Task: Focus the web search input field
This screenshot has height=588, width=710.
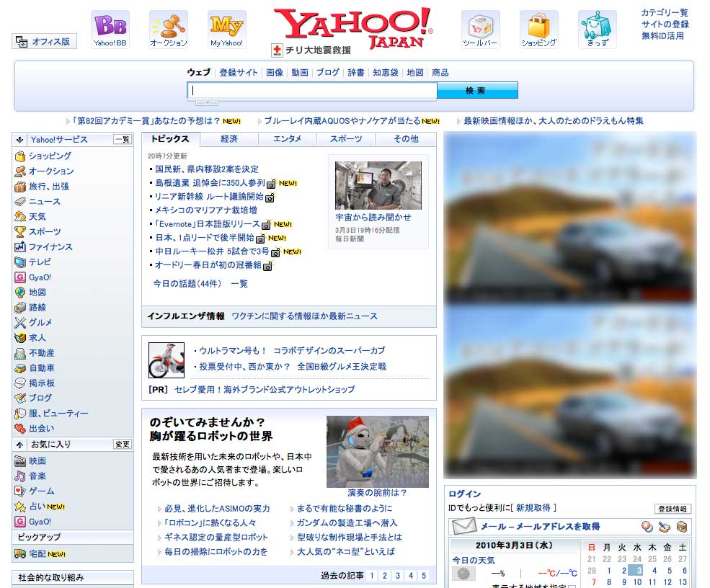Action: (312, 91)
